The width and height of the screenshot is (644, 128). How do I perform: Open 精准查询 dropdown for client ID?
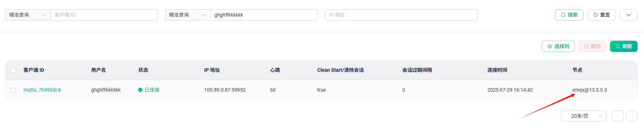click(28, 15)
